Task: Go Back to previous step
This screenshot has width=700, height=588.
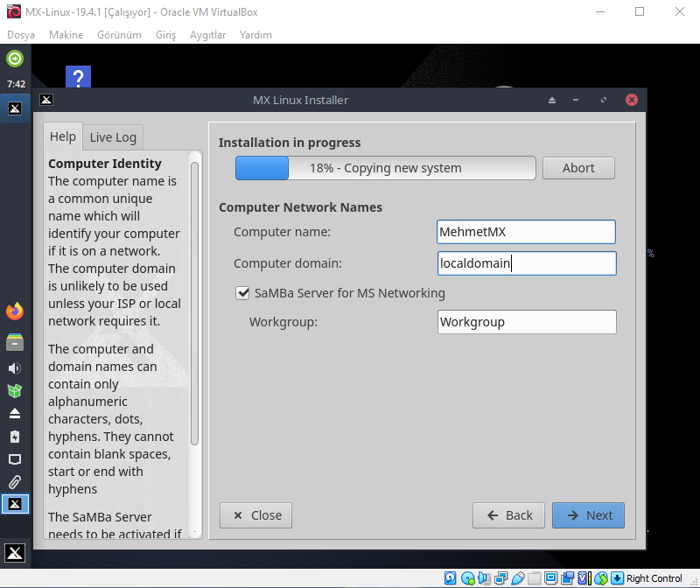Action: pyautogui.click(x=509, y=515)
